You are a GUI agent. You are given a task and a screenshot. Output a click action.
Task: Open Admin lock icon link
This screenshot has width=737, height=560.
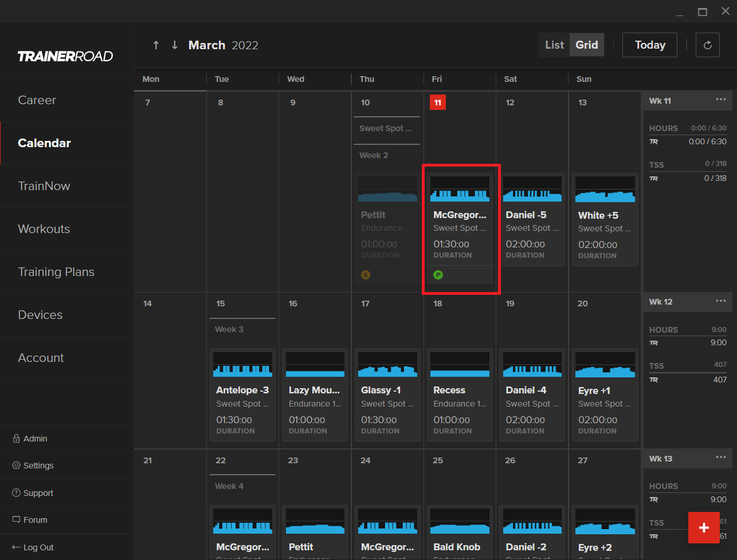(30, 439)
